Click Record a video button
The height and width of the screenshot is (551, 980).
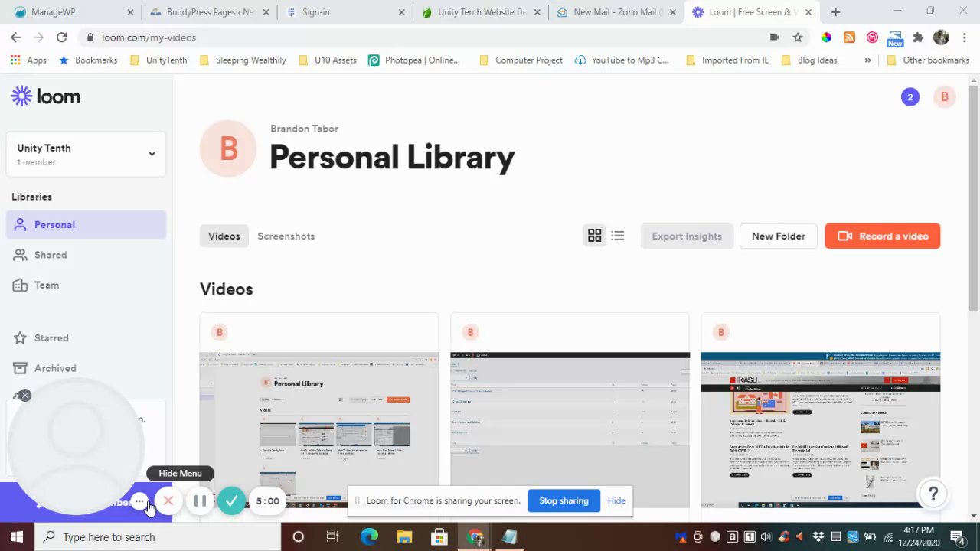pos(883,236)
